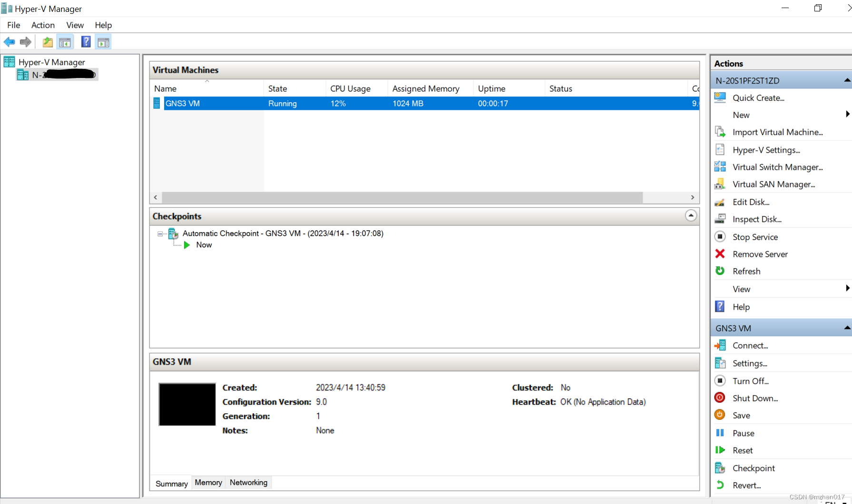Sort by the Assigned Memory column header
Viewport: 852px width, 504px height.
pos(431,88)
